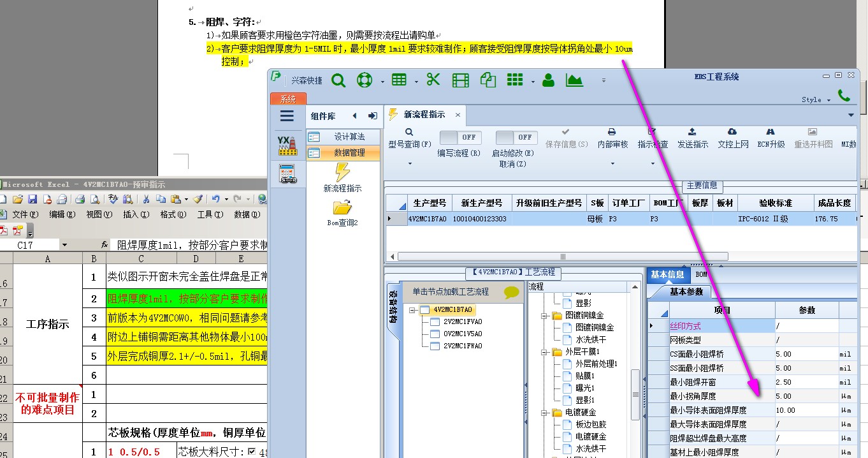Click the green phone icon near Style

(844, 96)
